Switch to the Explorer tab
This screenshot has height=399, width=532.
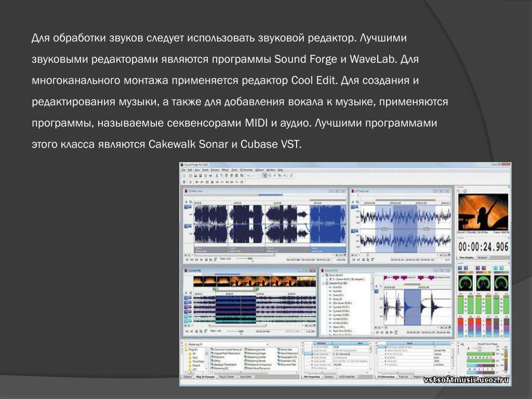coord(187,377)
